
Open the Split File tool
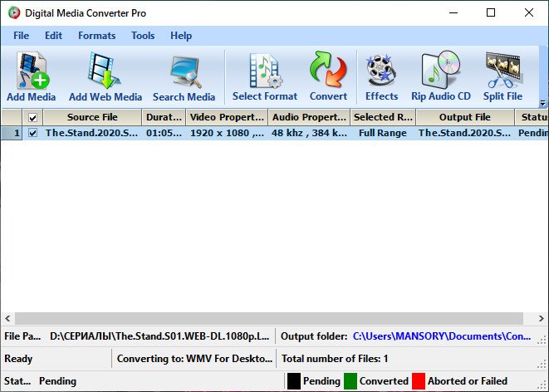[x=502, y=76]
